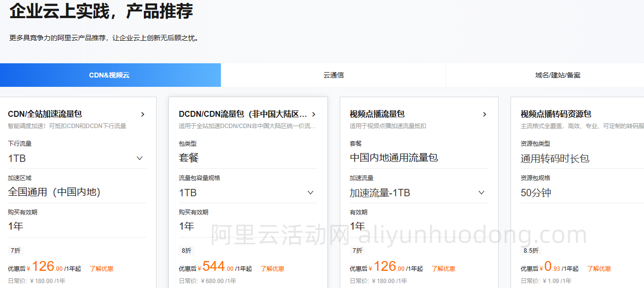
Task: Open the 视频点播流量包 title
Action: coord(377,114)
